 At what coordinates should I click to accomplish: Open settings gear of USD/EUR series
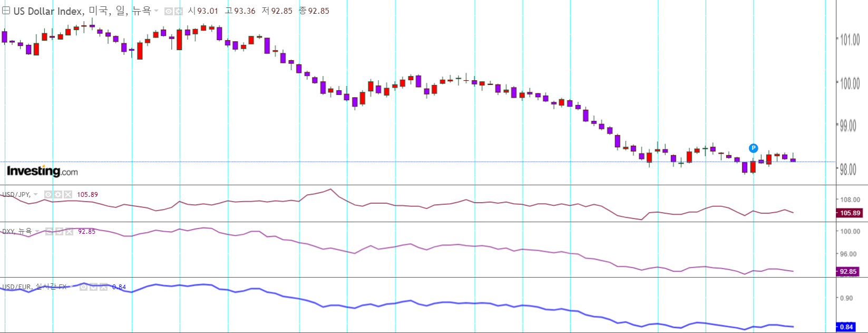[x=93, y=287]
